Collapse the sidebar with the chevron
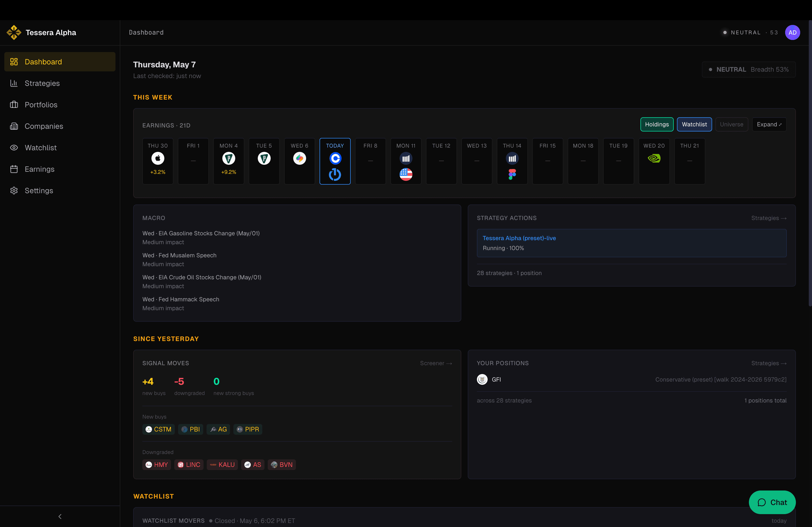 (x=60, y=517)
